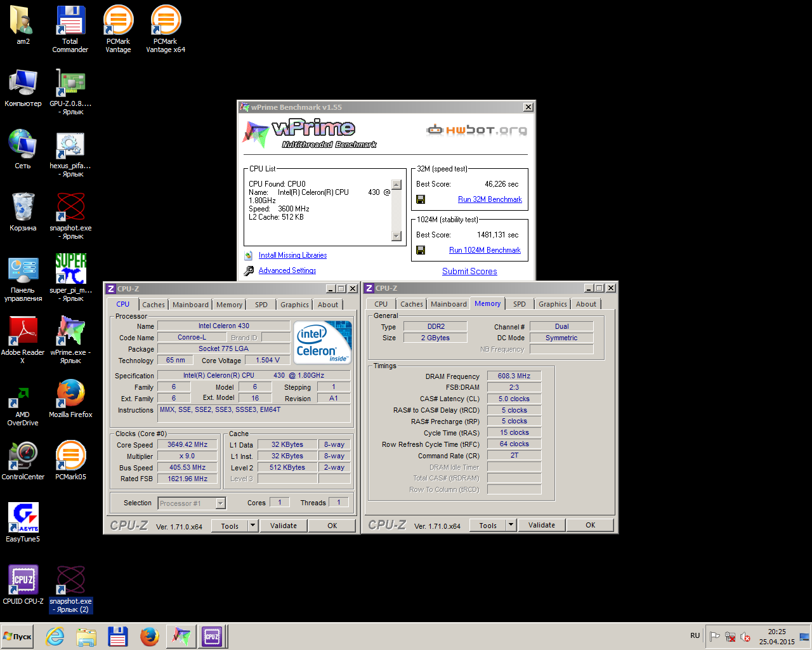Open Caches tab in right CPU-Z window
Viewport: 812px width, 650px height.
pos(412,304)
